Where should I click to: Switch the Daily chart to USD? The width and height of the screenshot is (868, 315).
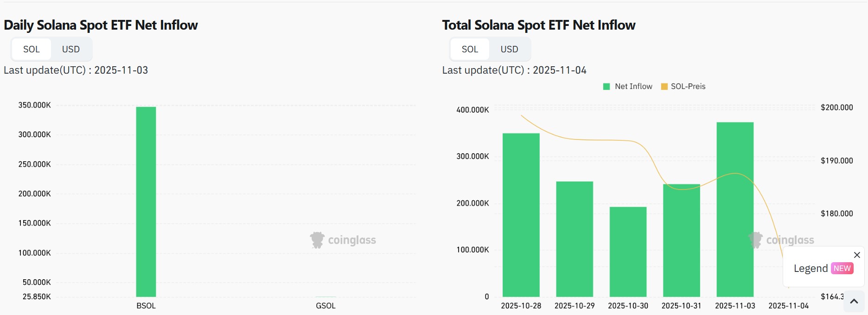(x=71, y=49)
